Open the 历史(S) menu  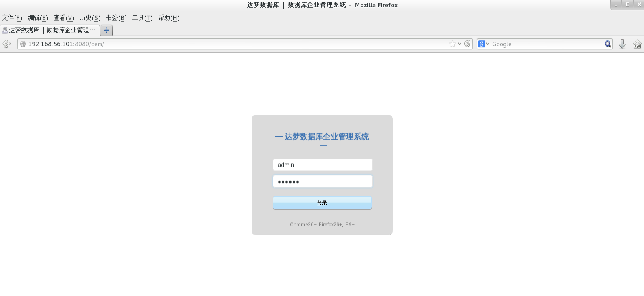click(x=90, y=18)
